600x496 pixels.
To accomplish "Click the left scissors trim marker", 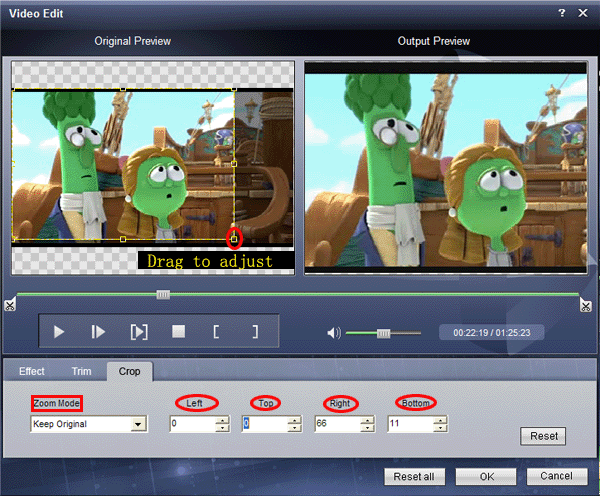I will click(x=10, y=305).
